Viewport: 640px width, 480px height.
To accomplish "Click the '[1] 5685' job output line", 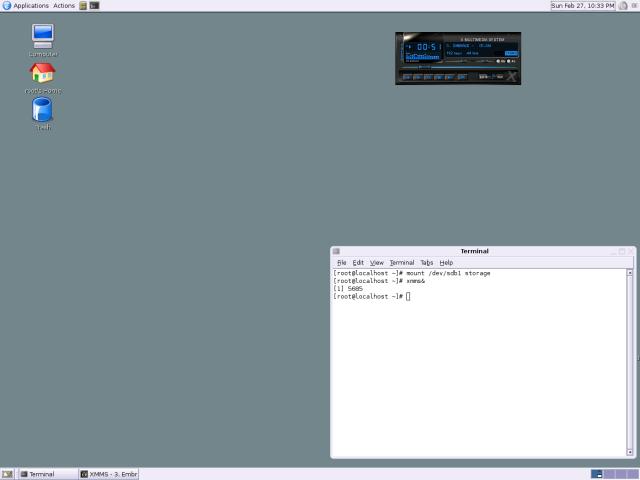I will 348,289.
